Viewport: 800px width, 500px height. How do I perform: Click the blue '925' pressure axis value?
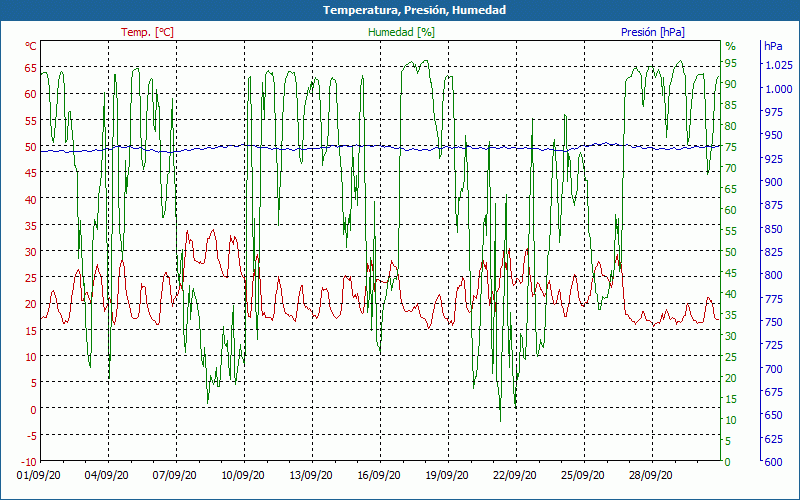pos(774,159)
